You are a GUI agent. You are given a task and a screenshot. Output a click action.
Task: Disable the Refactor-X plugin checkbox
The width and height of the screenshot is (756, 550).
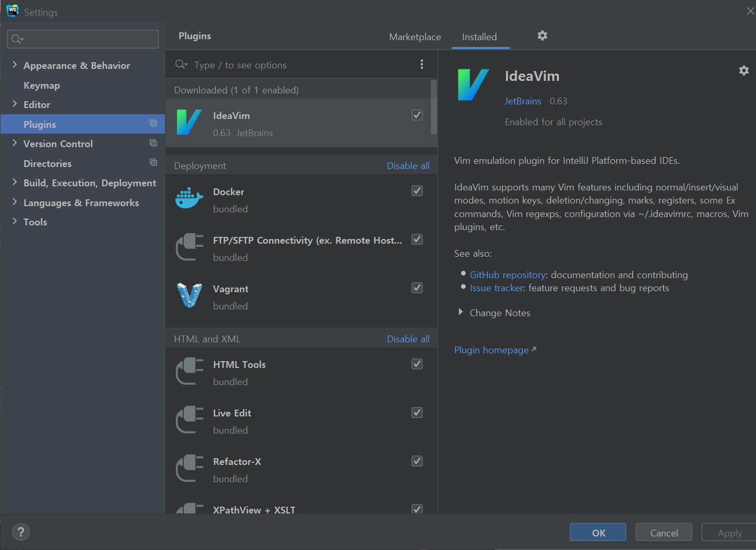pyautogui.click(x=417, y=461)
